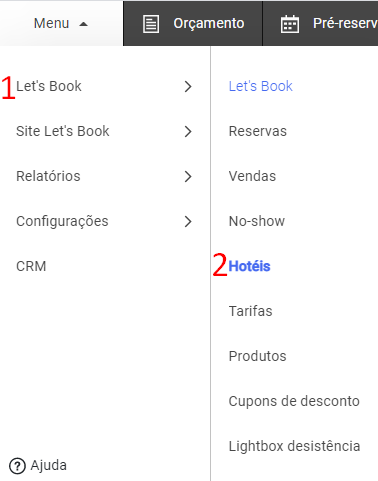Open the No-show submenu entry
378x481 pixels.
tap(257, 221)
